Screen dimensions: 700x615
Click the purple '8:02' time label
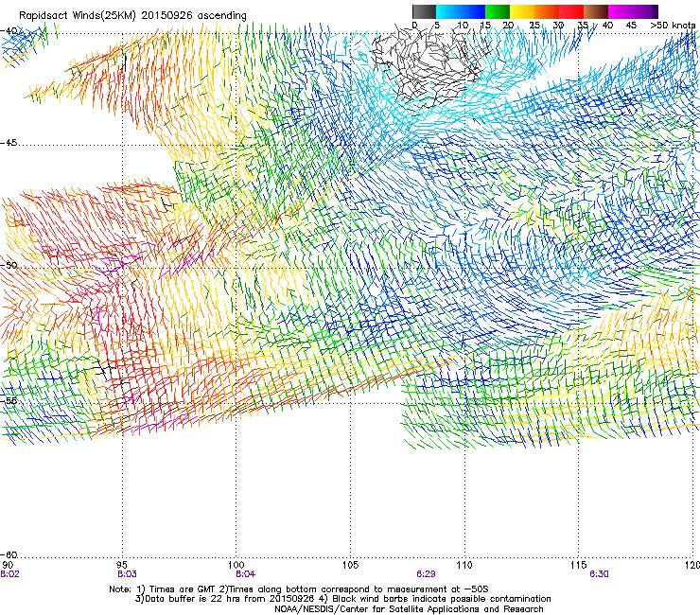(x=9, y=574)
